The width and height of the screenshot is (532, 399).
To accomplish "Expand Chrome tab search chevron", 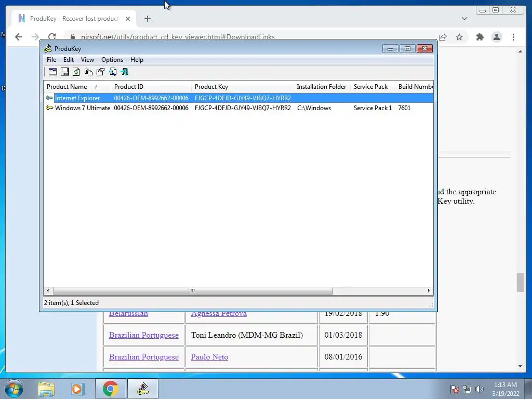I will pos(464,19).
